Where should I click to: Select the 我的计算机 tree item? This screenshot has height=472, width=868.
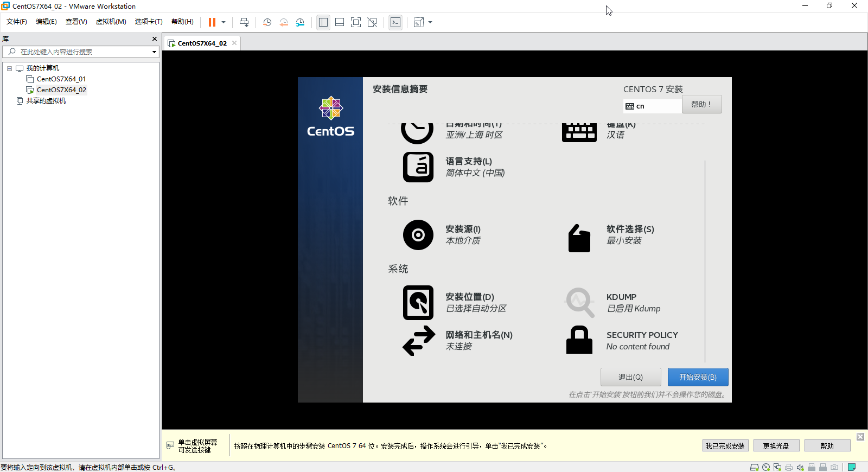43,68
